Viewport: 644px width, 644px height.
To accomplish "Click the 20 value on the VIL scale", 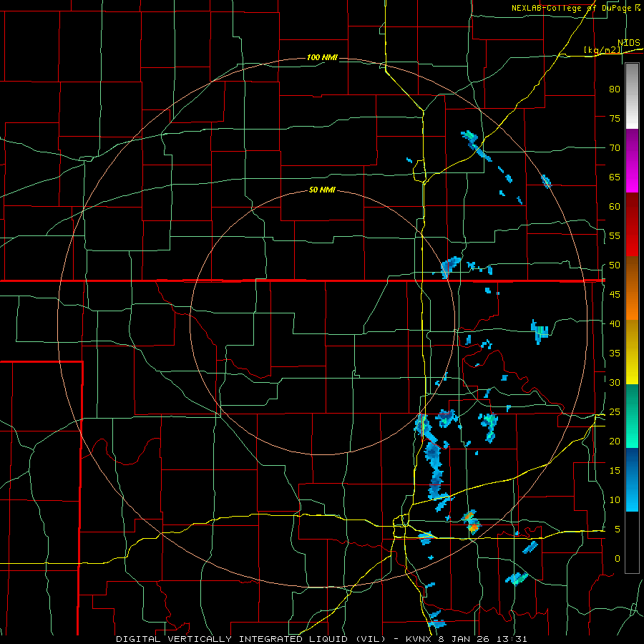I will pyautogui.click(x=615, y=441).
